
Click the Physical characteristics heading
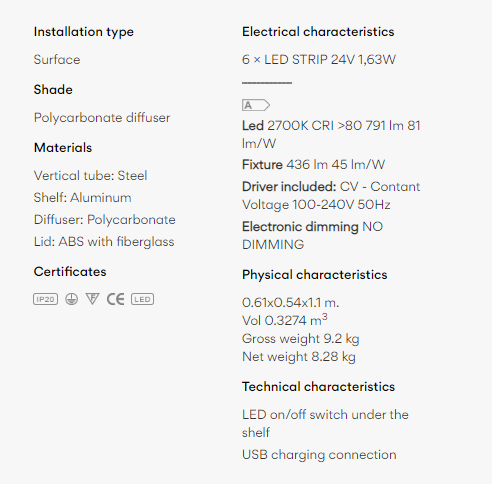pos(314,275)
